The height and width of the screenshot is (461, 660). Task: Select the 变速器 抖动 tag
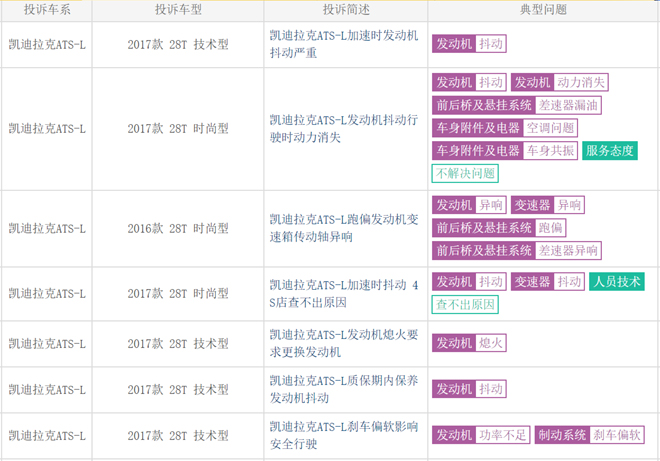click(548, 282)
